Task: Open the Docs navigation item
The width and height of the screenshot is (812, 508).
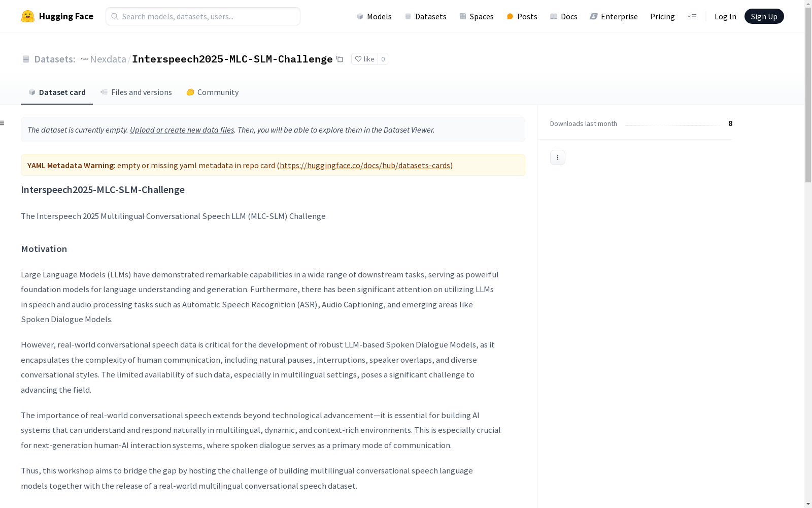Action: coord(564,16)
